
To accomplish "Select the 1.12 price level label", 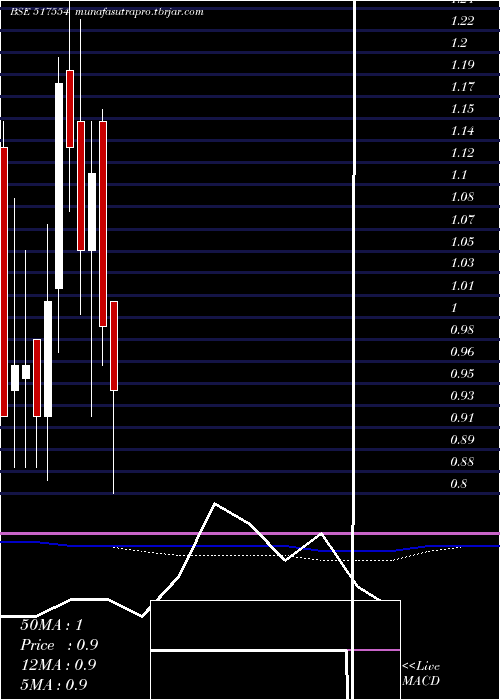I will click(x=462, y=153).
